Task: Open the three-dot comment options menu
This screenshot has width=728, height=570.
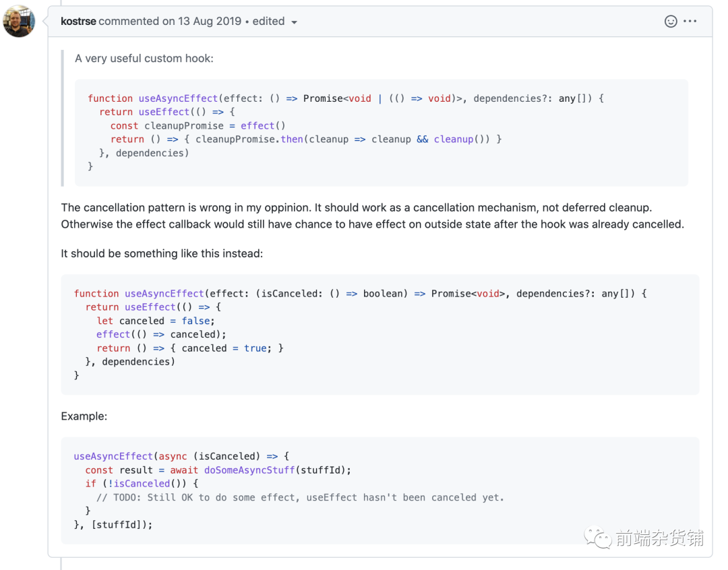Action: pos(690,22)
